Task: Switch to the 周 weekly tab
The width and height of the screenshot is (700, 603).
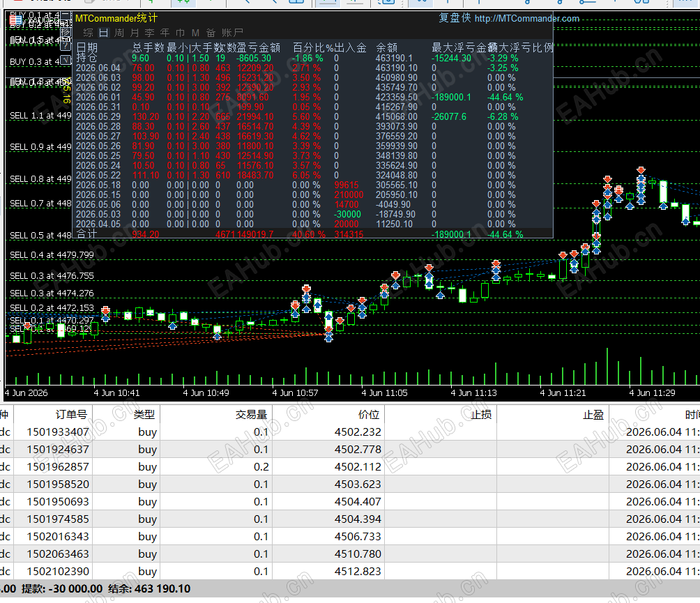Action: pyautogui.click(x=119, y=33)
